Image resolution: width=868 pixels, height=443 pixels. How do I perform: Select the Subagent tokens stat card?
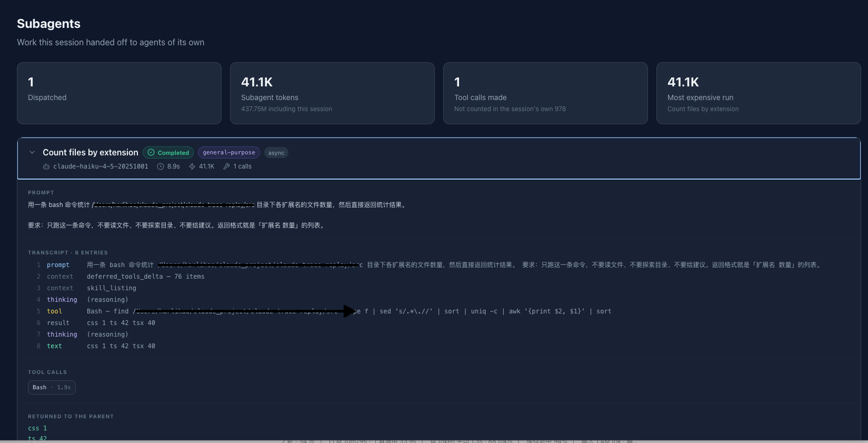[332, 93]
